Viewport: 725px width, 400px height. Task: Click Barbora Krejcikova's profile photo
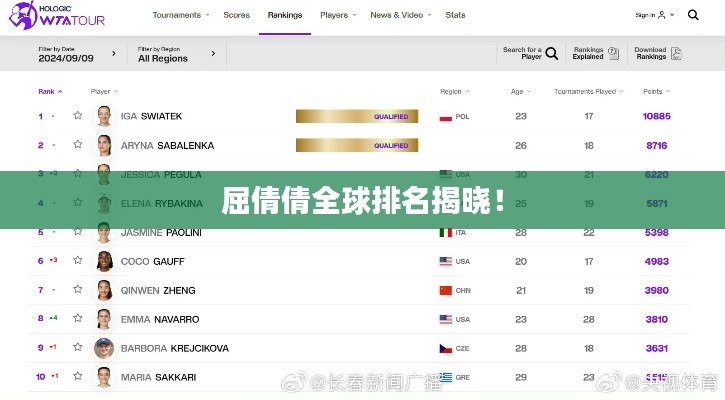[104, 348]
